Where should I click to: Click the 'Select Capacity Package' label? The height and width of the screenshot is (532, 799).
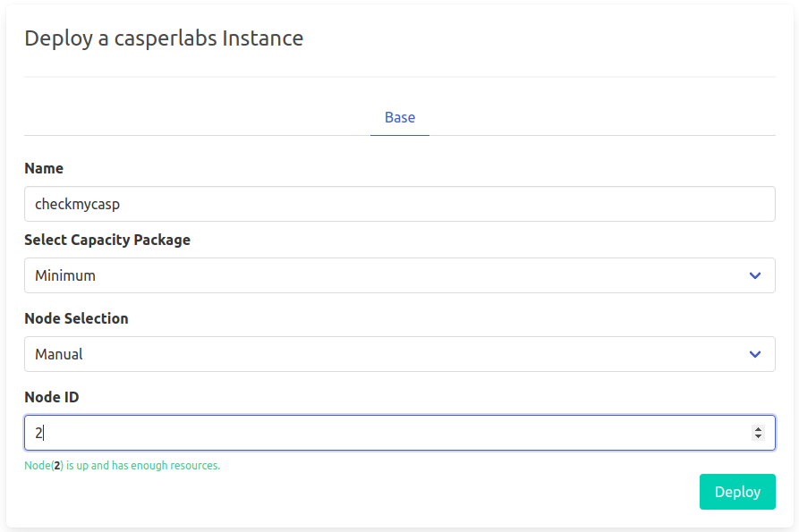point(107,240)
